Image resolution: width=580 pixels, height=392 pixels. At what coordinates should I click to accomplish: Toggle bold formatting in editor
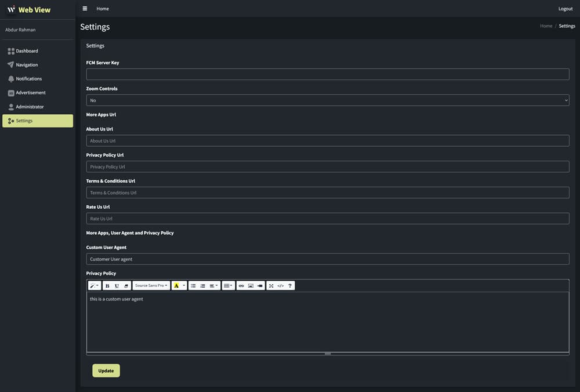coord(107,285)
